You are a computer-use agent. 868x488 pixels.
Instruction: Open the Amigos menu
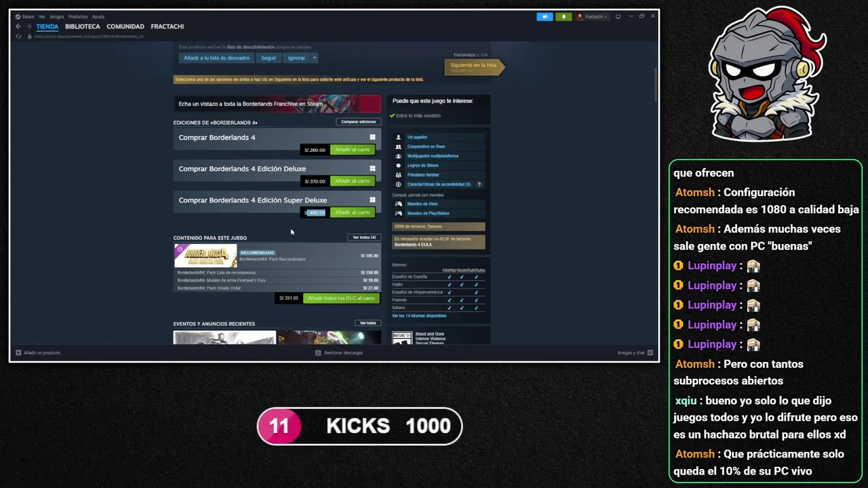[x=57, y=16]
